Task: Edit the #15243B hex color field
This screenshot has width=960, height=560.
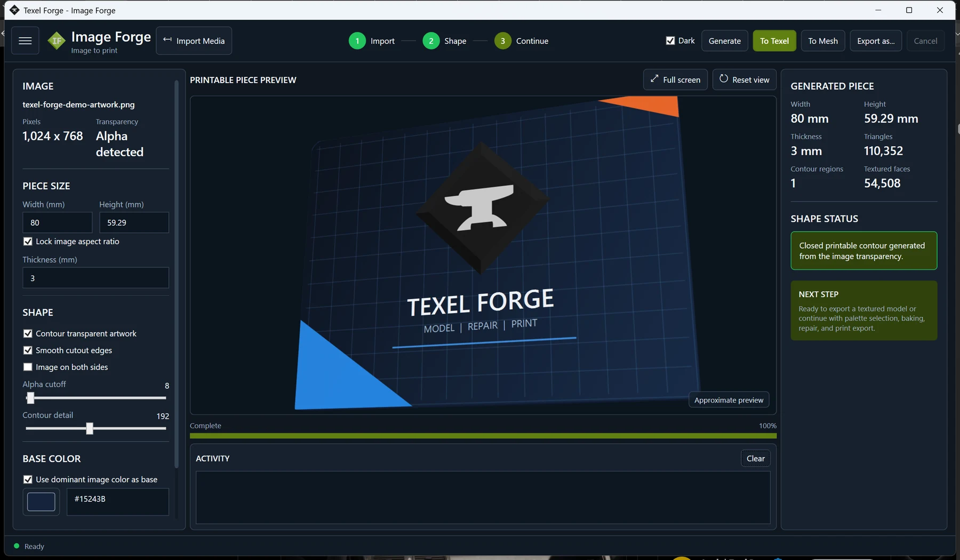Action: click(x=117, y=501)
